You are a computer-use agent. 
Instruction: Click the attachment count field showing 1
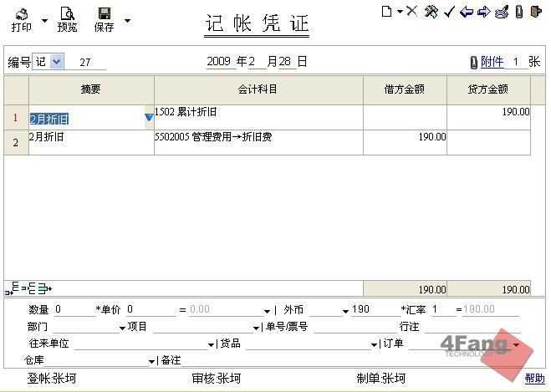(516, 62)
